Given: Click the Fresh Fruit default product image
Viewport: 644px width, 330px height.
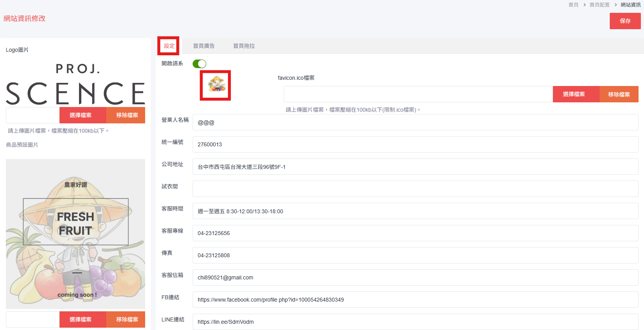Looking at the screenshot, I should [x=75, y=234].
